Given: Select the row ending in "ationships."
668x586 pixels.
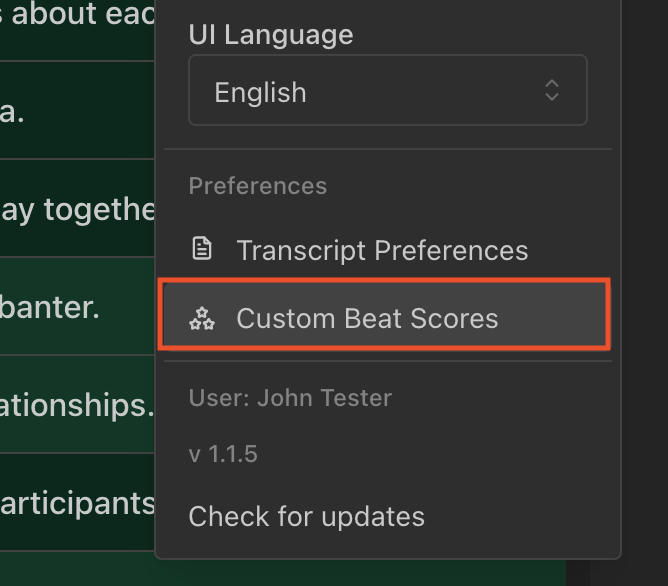Looking at the screenshot, I should [x=77, y=404].
